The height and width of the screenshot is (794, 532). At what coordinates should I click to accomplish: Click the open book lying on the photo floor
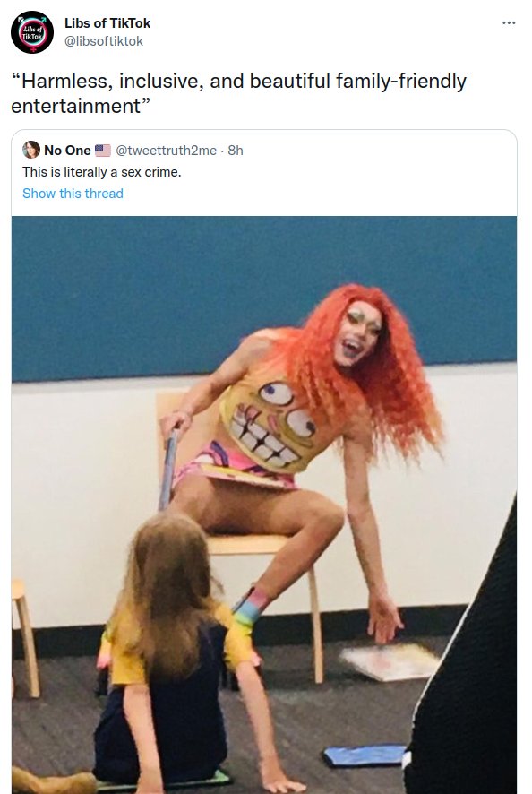pyautogui.click(x=390, y=660)
